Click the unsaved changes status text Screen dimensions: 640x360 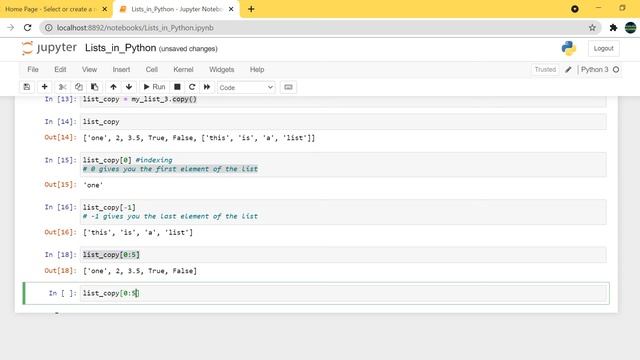pos(188,49)
